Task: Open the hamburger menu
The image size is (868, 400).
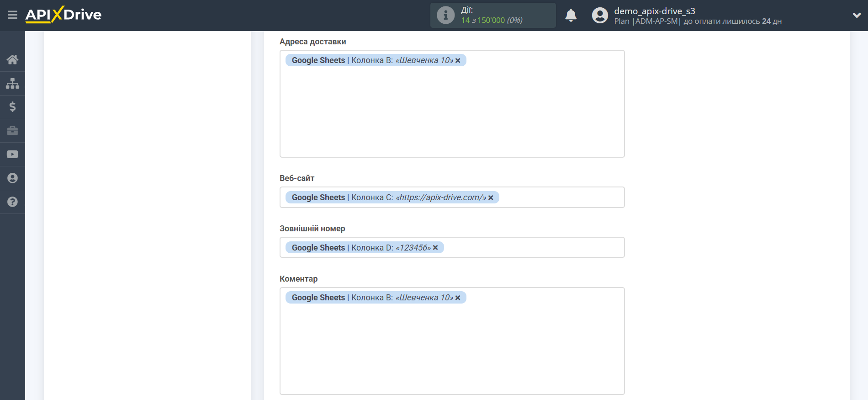Action: click(x=12, y=15)
